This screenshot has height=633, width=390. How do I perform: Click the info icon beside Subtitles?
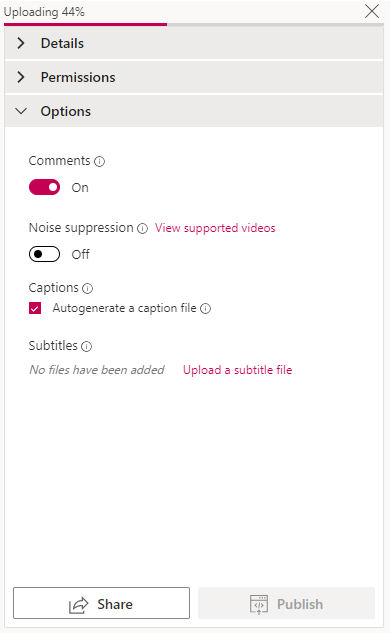(x=86, y=346)
